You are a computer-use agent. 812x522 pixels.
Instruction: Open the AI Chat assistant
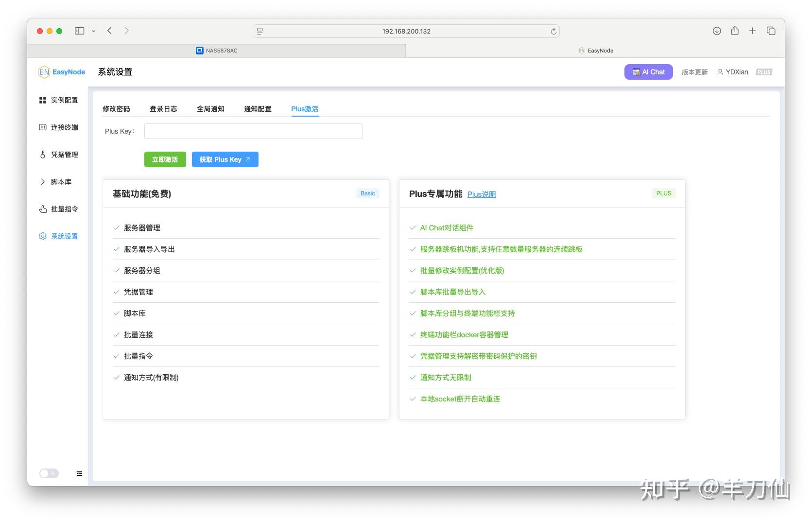point(648,71)
